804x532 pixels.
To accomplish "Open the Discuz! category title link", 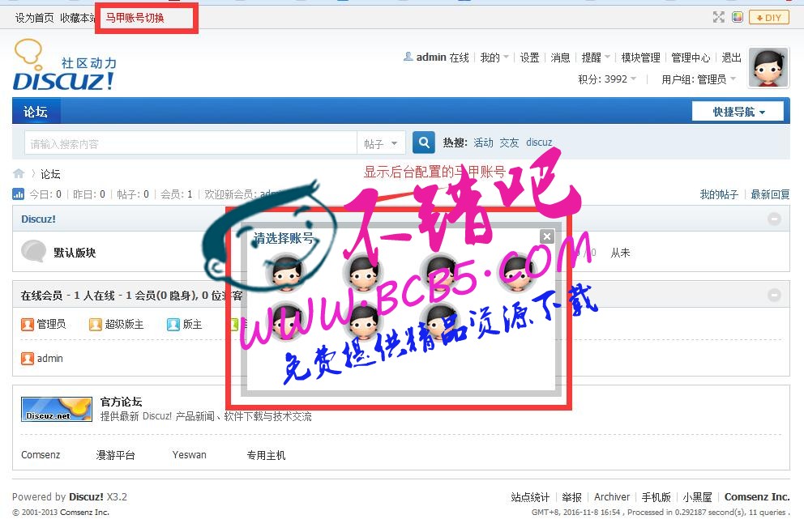I will tap(38, 219).
